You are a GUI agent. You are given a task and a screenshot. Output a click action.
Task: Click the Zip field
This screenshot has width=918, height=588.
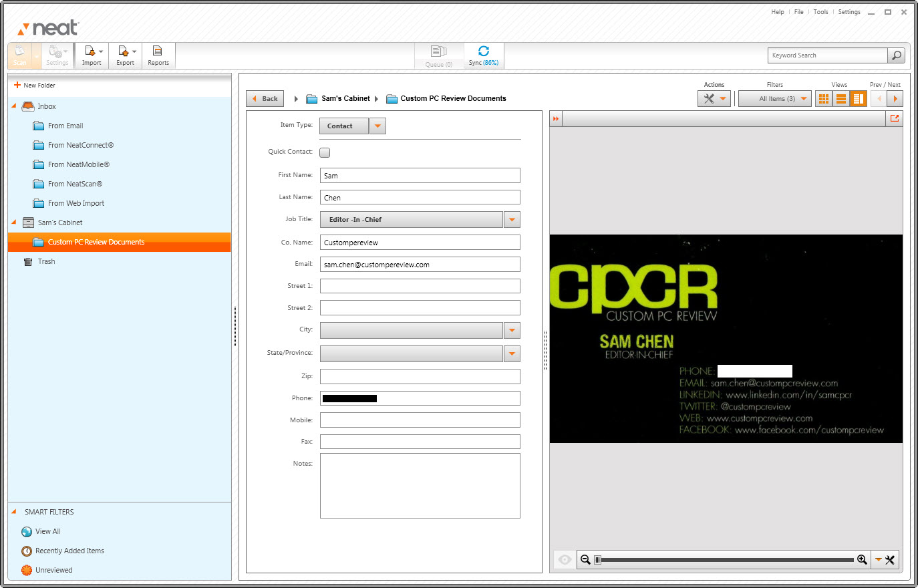click(x=420, y=377)
